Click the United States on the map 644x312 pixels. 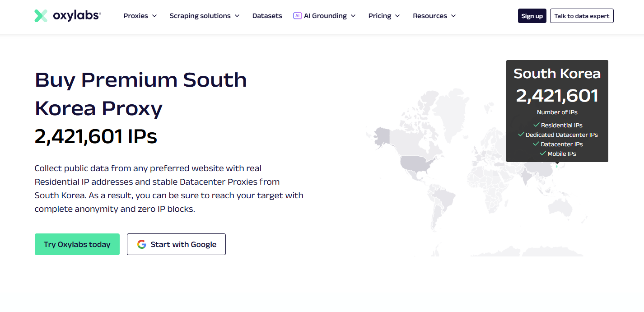click(418, 164)
